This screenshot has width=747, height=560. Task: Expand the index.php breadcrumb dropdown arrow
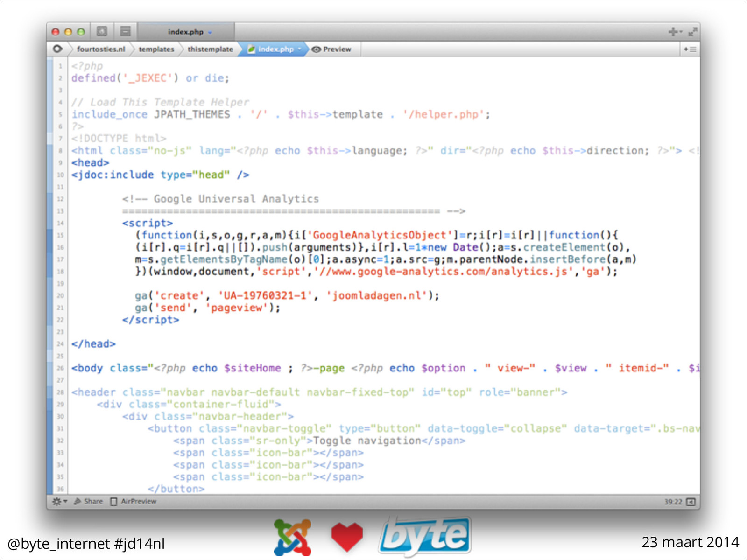299,49
